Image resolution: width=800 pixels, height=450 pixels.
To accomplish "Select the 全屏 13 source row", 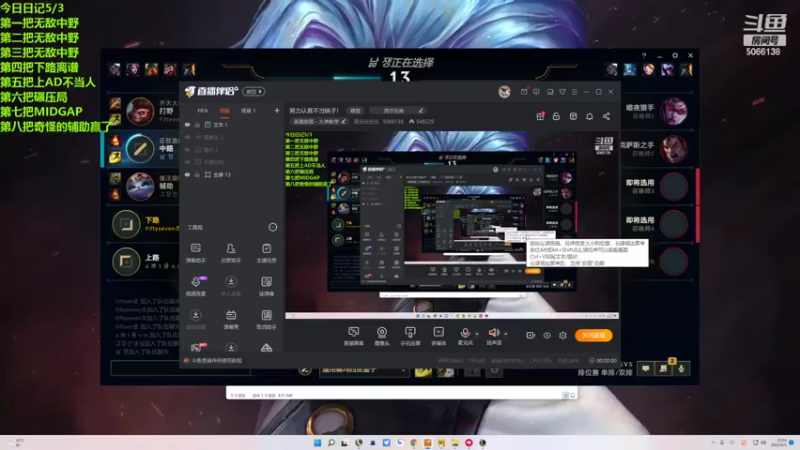I will point(232,174).
